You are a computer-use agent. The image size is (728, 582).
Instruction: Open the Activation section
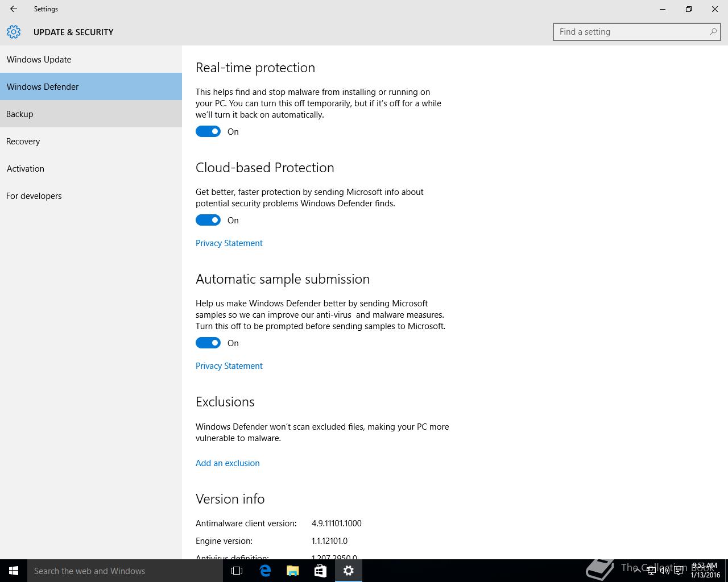pos(91,168)
